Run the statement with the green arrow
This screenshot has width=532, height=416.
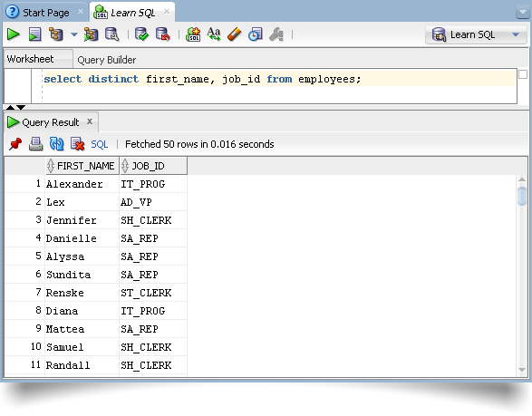[x=13, y=34]
